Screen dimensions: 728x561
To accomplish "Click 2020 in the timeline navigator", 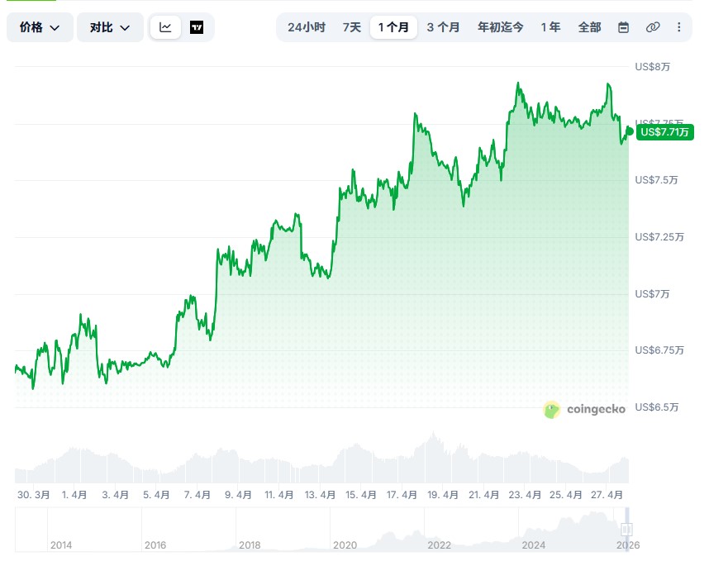I will tap(345, 545).
